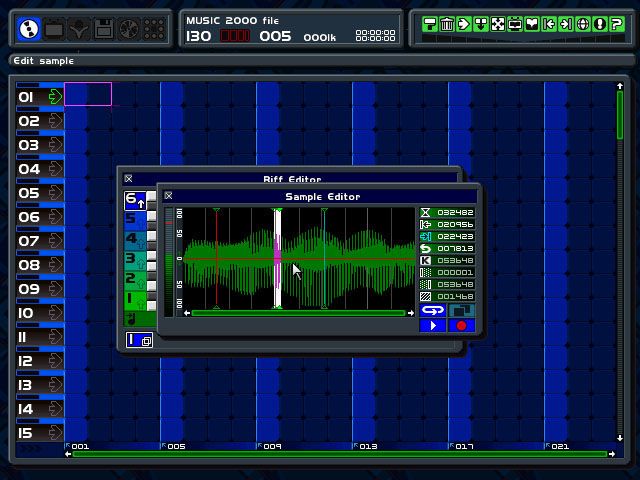This screenshot has width=640, height=480.
Task: Click the floppy disk save icon
Action: pyautogui.click(x=103, y=30)
